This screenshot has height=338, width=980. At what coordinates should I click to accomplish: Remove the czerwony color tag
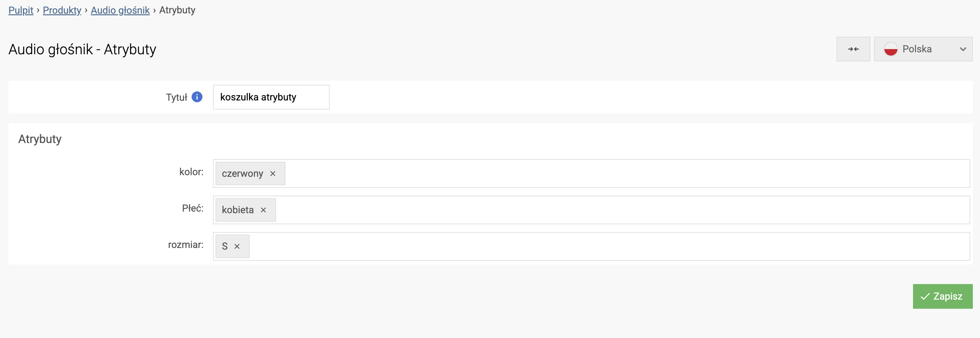click(x=273, y=174)
